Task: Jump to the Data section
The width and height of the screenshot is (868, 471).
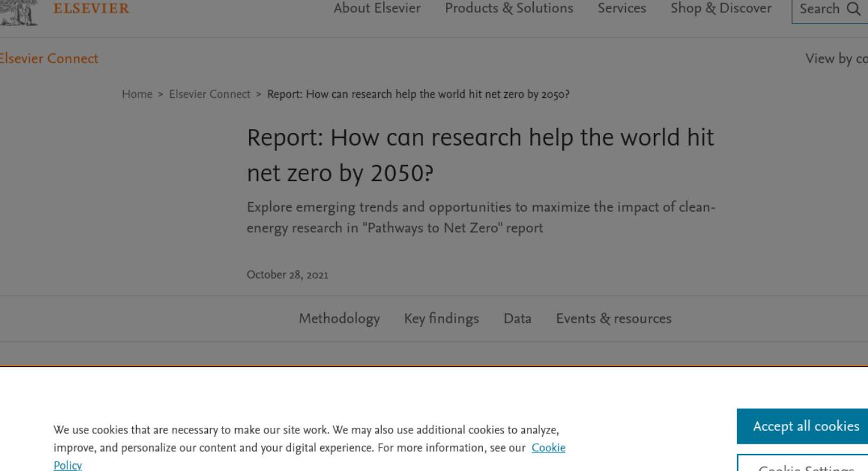Action: pyautogui.click(x=517, y=318)
